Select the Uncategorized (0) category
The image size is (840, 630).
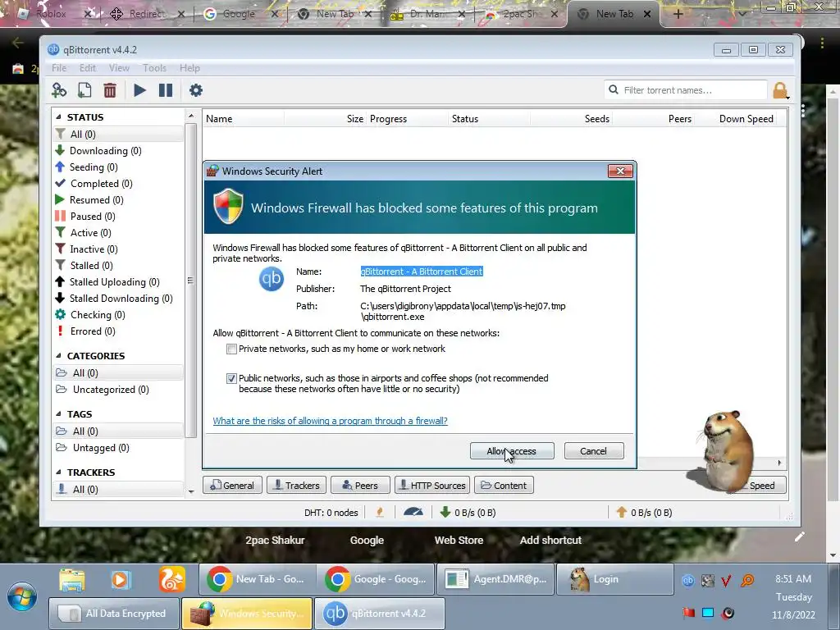tap(111, 390)
